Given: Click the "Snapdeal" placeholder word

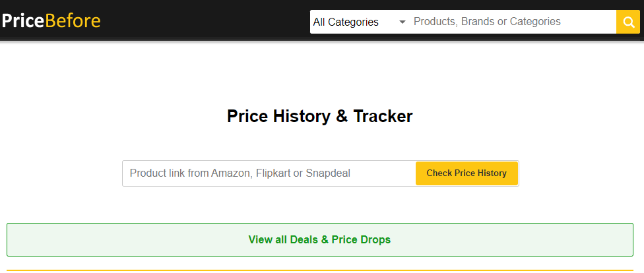Looking at the screenshot, I should tap(328, 173).
